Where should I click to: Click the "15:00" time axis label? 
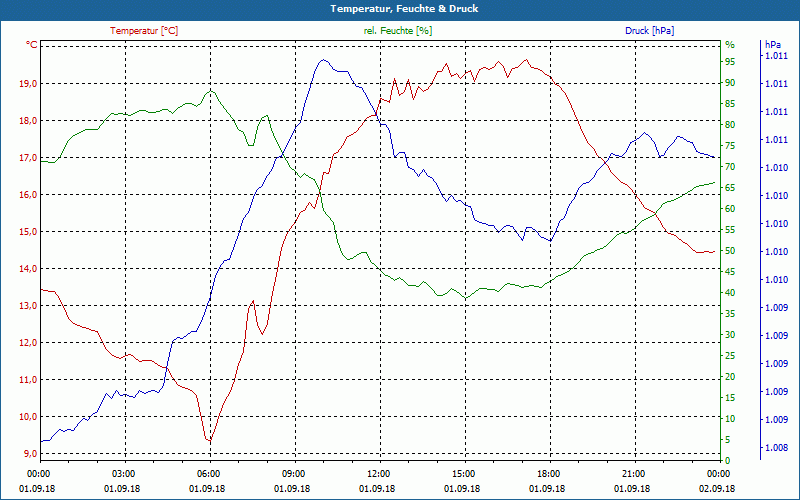462,473
